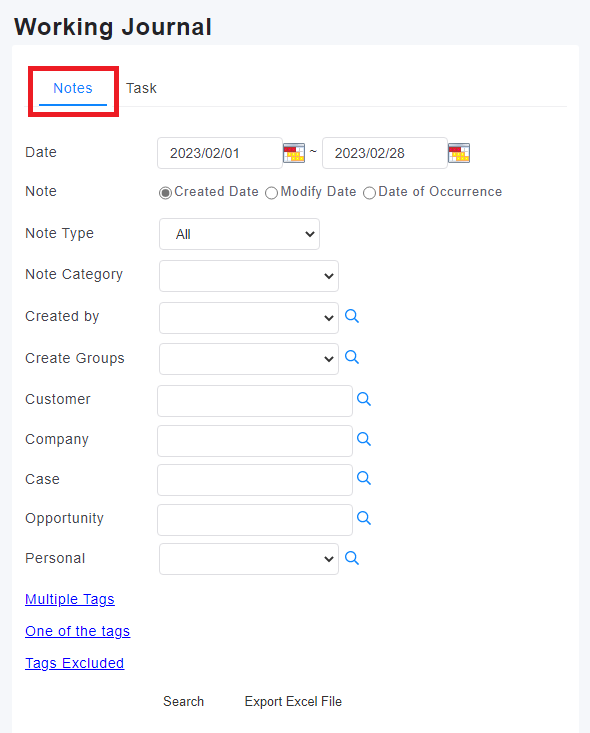This screenshot has width=590, height=733.
Task: Open the Customer lookup magnifier icon
Action: (x=364, y=399)
